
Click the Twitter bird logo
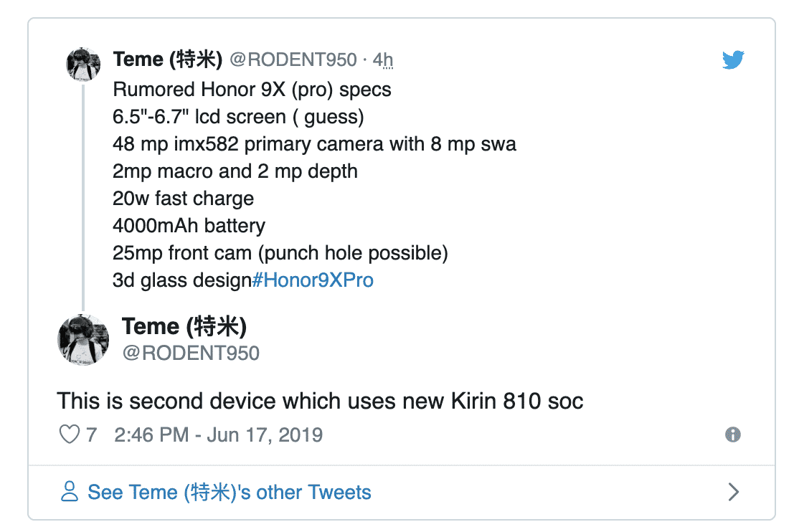tap(733, 60)
